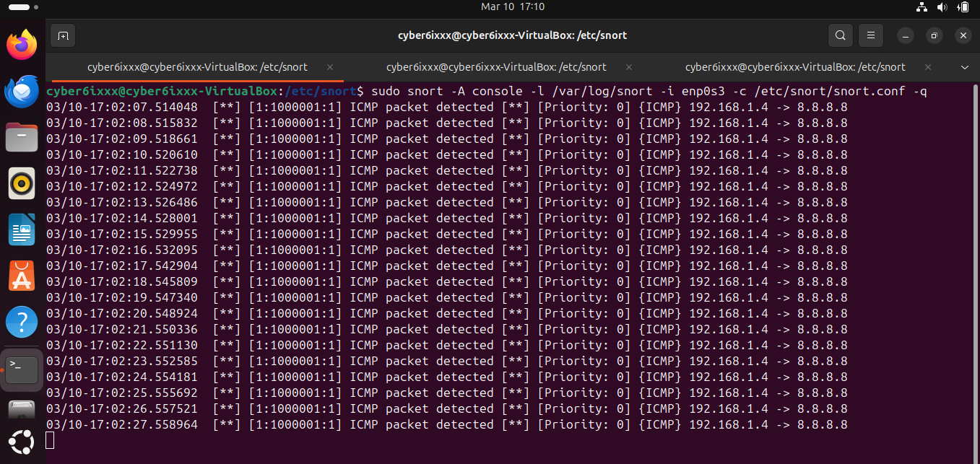This screenshot has height=464, width=980.
Task: Open Ubuntu App Center in the dock
Action: 22,276
